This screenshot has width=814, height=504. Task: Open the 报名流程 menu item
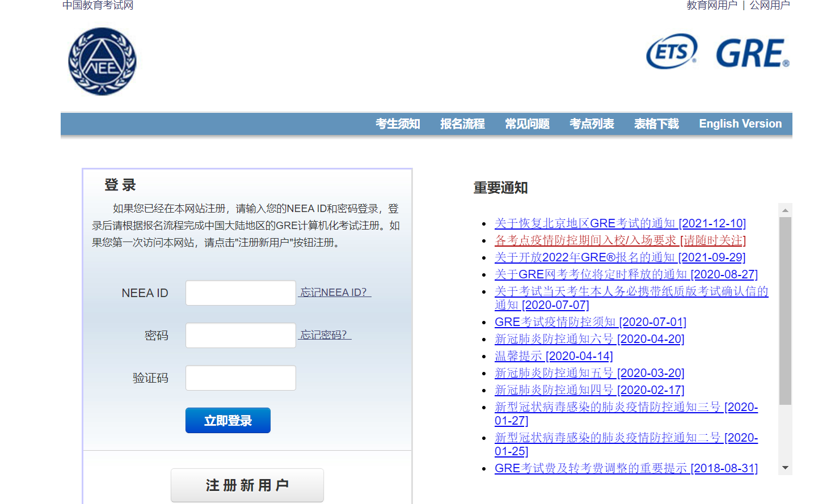tap(462, 124)
